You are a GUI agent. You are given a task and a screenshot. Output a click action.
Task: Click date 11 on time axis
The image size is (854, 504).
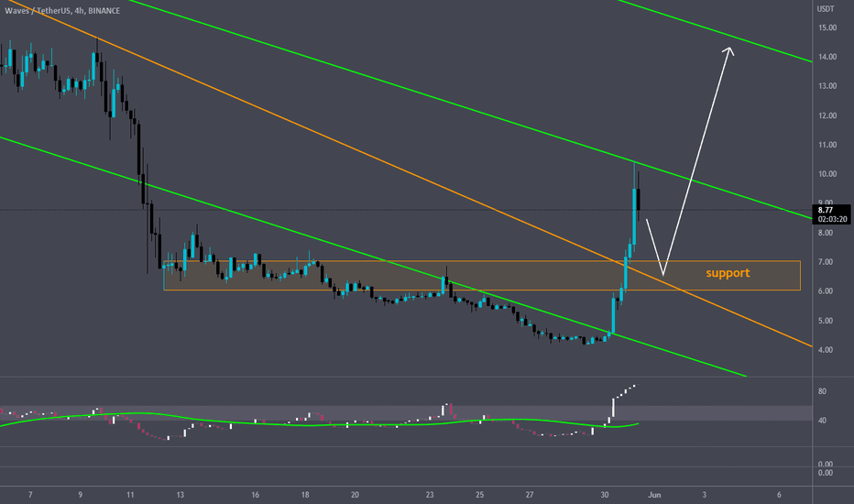[130, 495]
